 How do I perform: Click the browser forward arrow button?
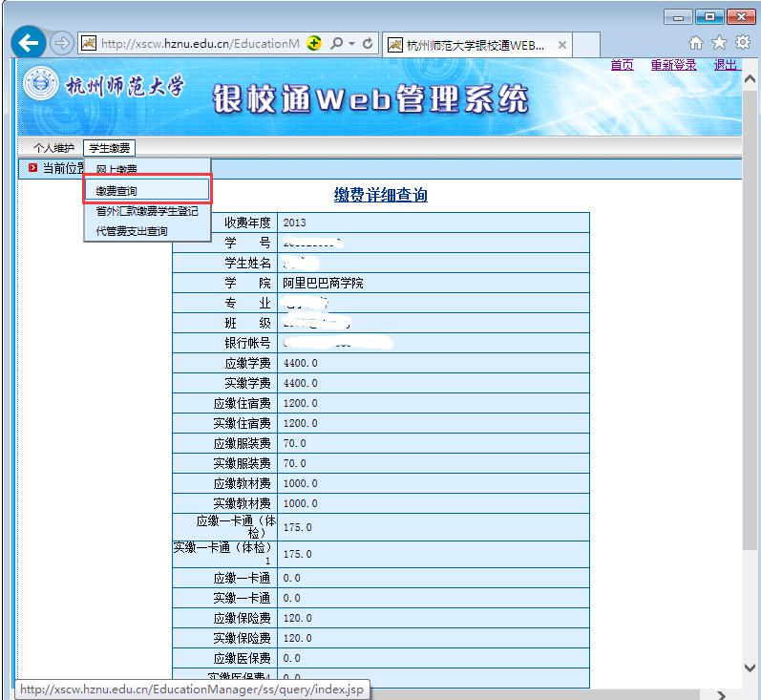pyautogui.click(x=59, y=44)
